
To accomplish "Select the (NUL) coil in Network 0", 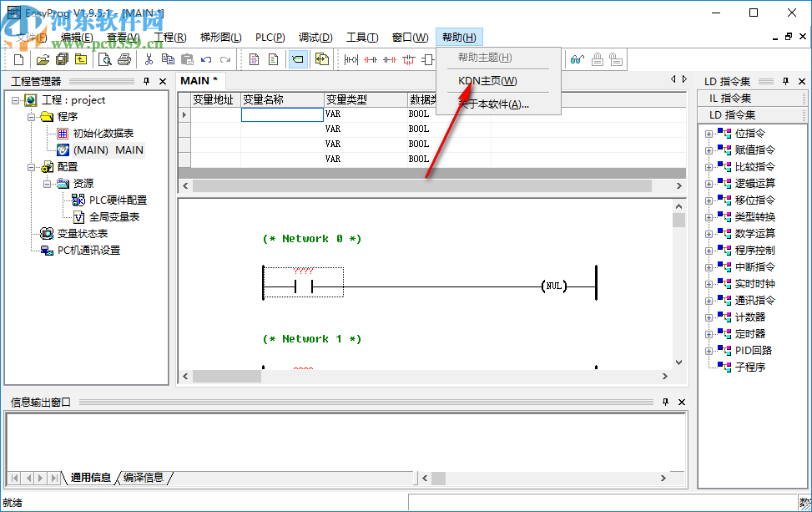I will (554, 286).
